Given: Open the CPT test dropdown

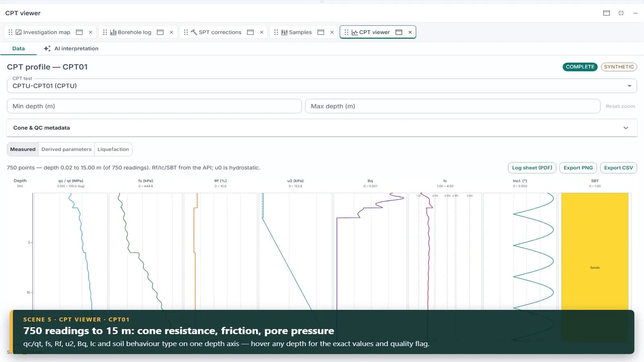Looking at the screenshot, I should pos(322,86).
